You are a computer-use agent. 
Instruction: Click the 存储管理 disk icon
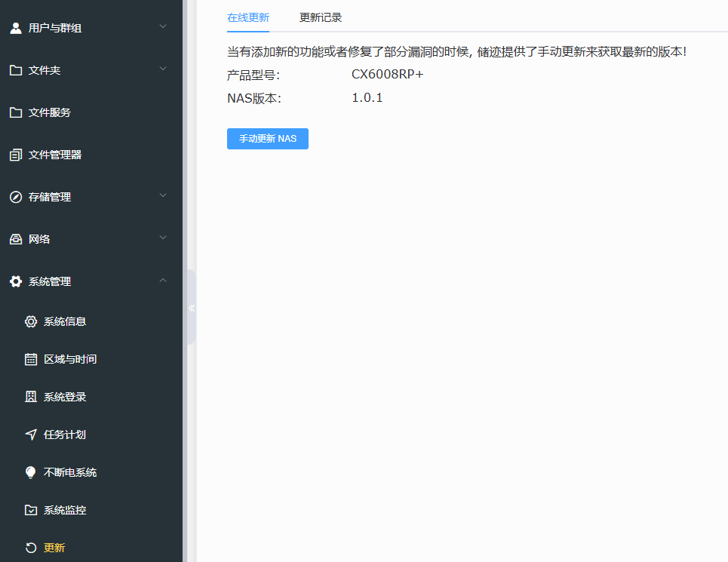pyautogui.click(x=14, y=196)
